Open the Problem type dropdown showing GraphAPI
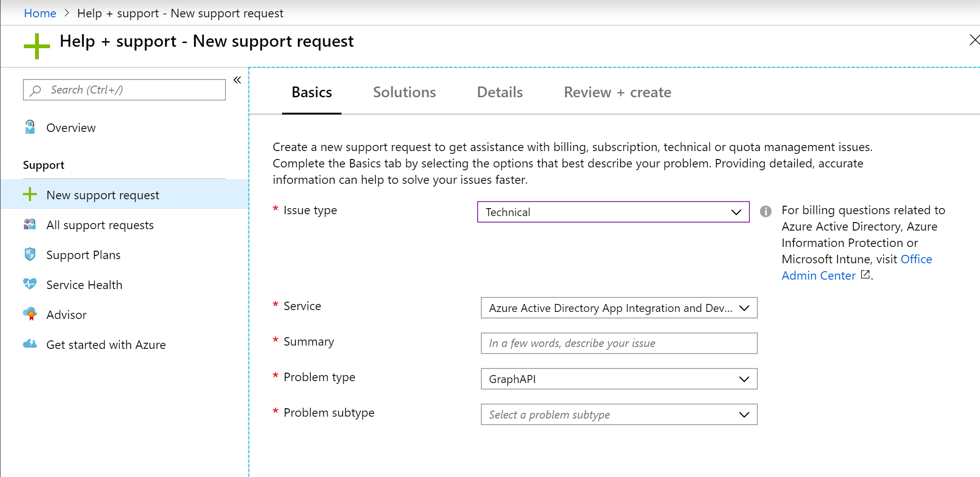The width and height of the screenshot is (980, 477). pos(618,379)
